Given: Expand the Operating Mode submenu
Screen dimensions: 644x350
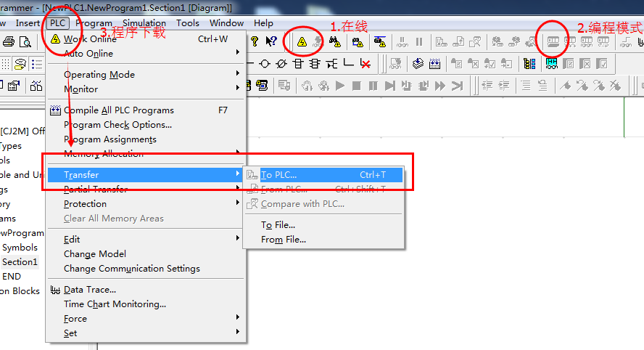Looking at the screenshot, I should coord(99,75).
